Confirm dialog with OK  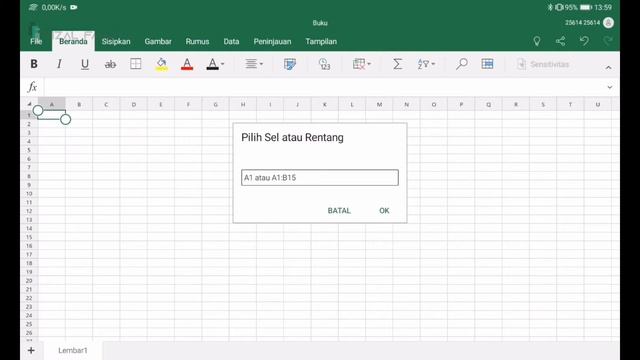coord(384,211)
